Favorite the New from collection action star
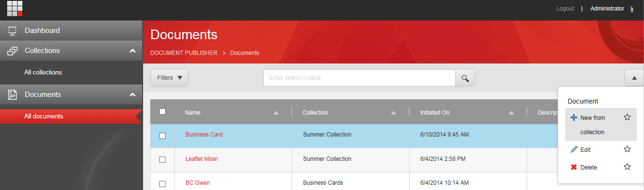Image resolution: width=644 pixels, height=190 pixels. pos(627,117)
